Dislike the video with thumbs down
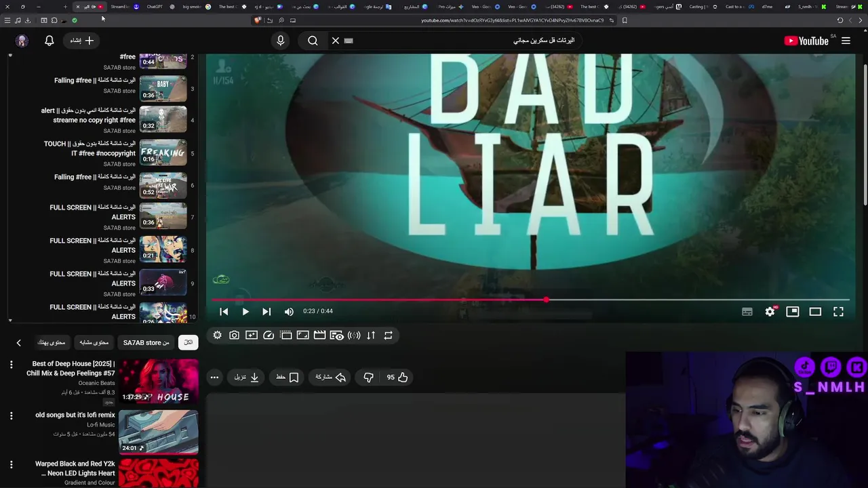The height and width of the screenshot is (488, 868). [x=368, y=378]
